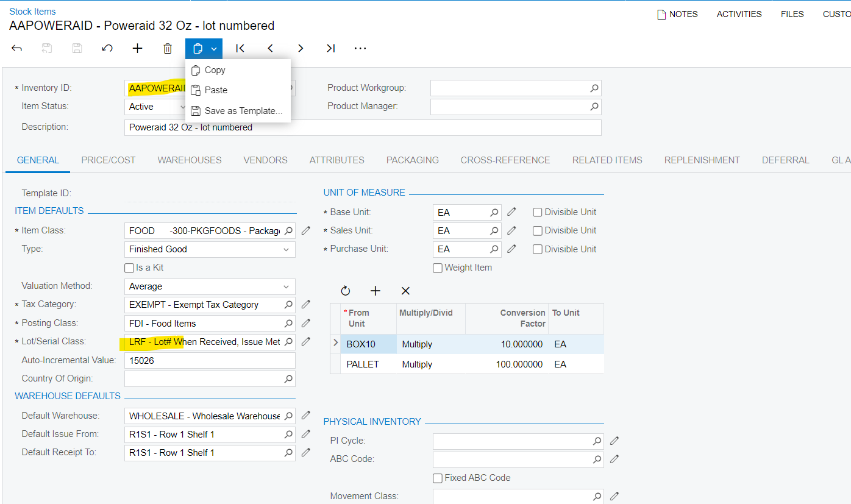851x504 pixels.
Task: Refresh the unit conversion grid
Action: (x=346, y=291)
